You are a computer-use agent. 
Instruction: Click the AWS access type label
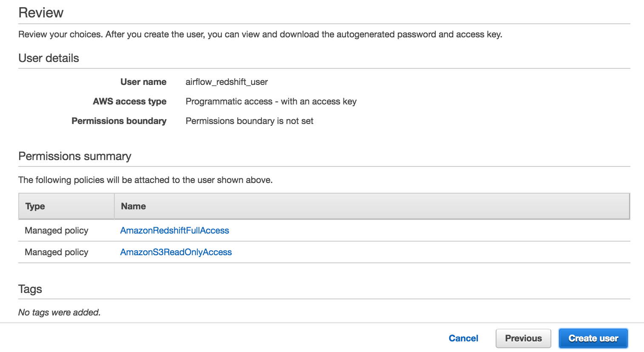pyautogui.click(x=130, y=101)
